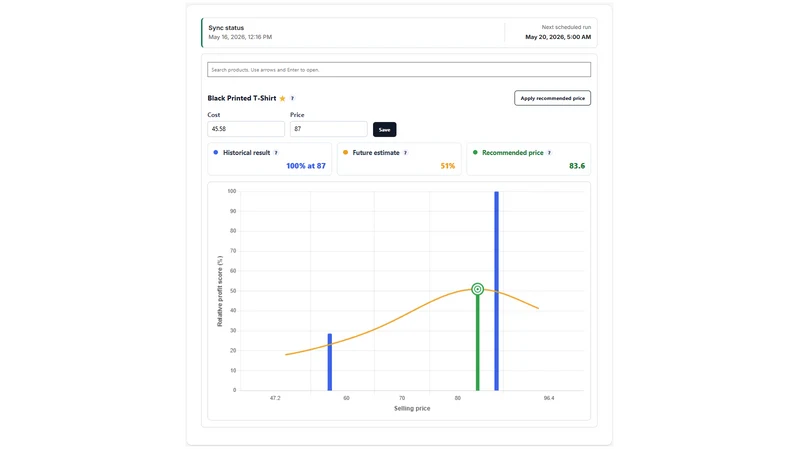Select the 51% future estimate value
The height and width of the screenshot is (450, 800).
[447, 166]
